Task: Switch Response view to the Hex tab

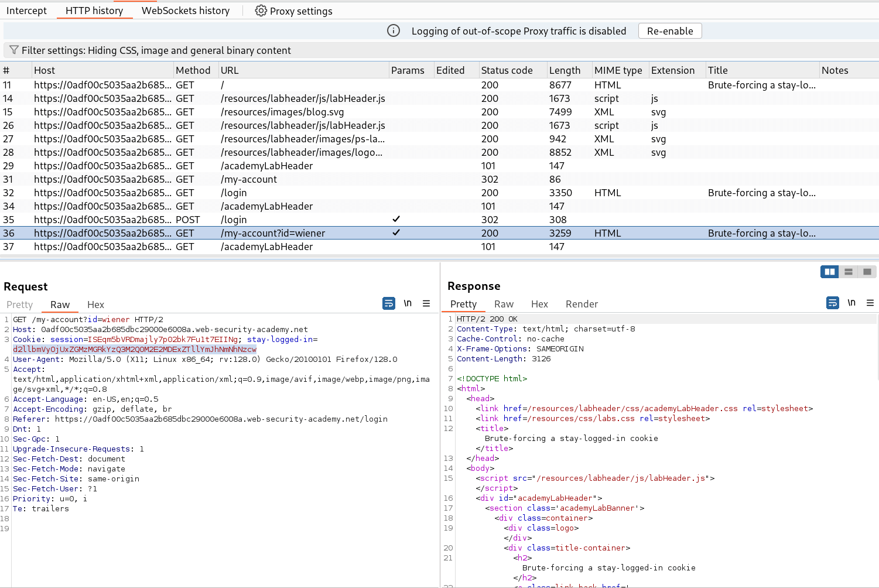Action: click(539, 304)
